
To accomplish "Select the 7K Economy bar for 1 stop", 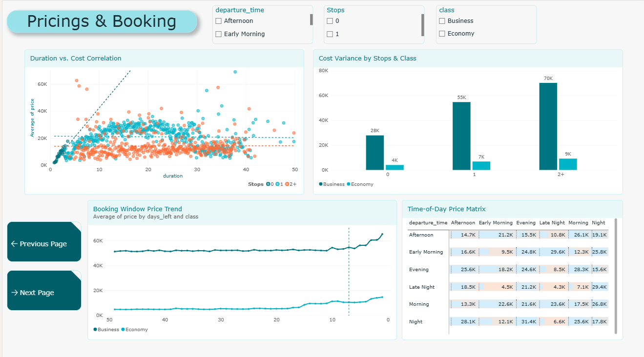I will (481, 166).
